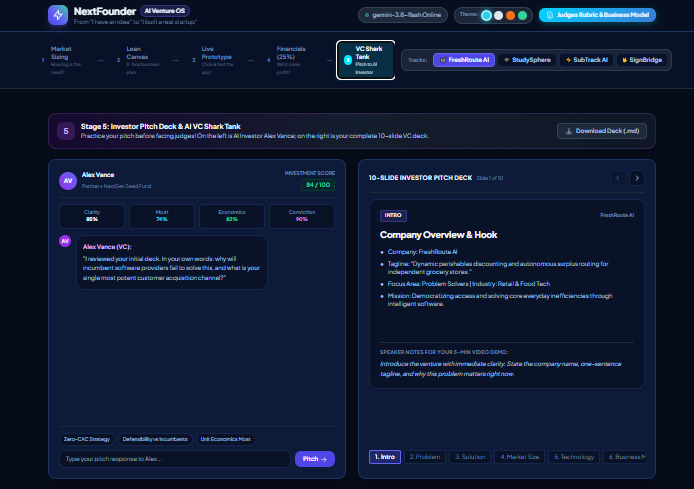The width and height of the screenshot is (694, 489).
Task: Click the 'Company: FreshRoute AI' bullet
Action: [x=422, y=252]
